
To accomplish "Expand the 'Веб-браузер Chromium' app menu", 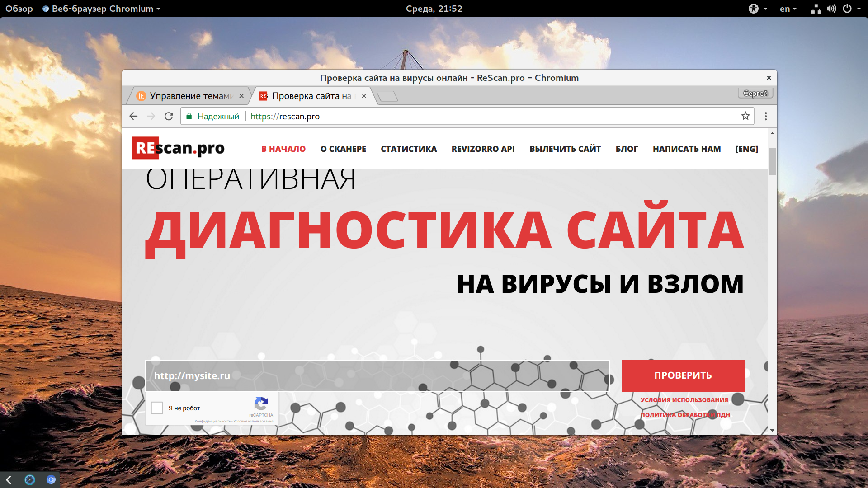I will pyautogui.click(x=101, y=9).
